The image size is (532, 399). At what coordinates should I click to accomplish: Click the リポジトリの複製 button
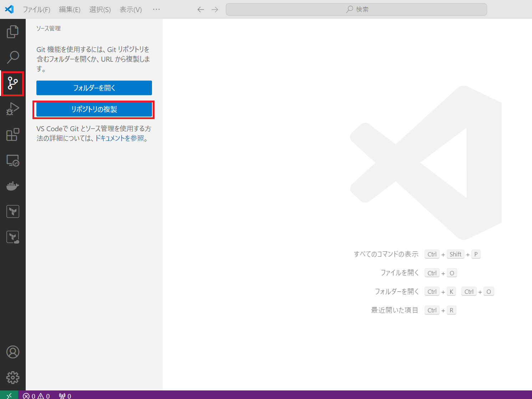(x=94, y=109)
